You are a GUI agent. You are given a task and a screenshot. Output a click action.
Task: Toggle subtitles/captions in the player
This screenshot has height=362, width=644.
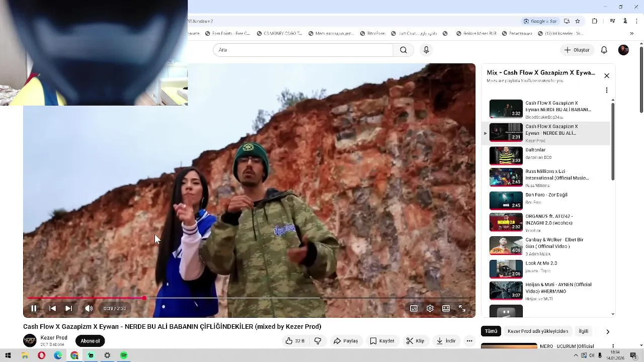click(x=414, y=308)
